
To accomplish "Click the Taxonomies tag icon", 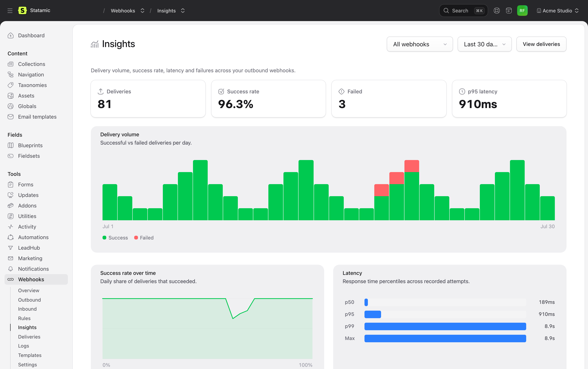I will [x=11, y=85].
